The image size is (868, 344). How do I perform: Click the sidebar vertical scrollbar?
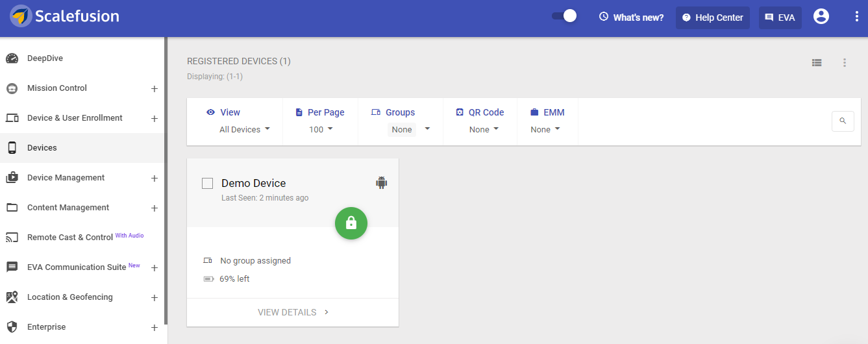[x=166, y=180]
